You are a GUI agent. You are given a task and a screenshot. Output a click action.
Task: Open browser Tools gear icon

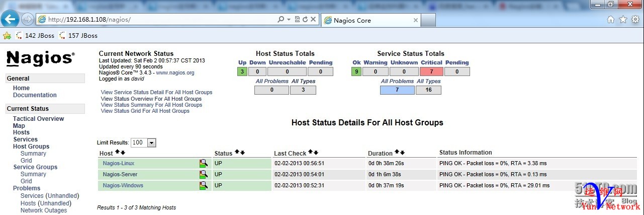(x=635, y=19)
